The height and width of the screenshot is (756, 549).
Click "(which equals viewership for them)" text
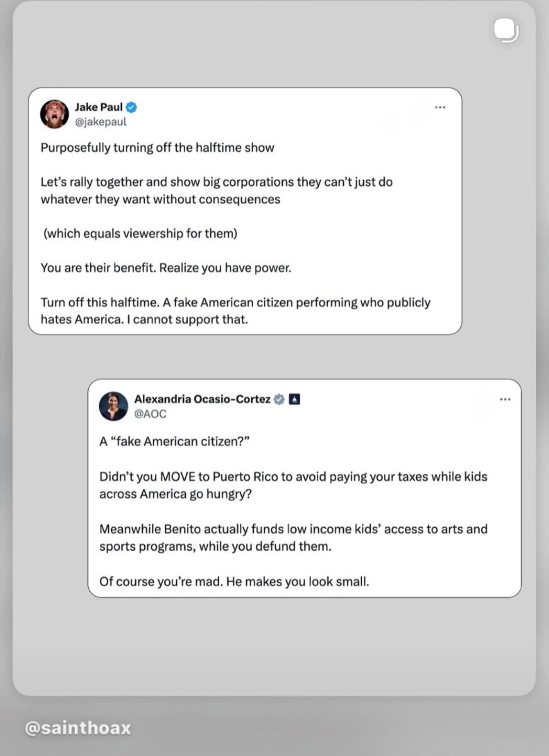click(x=140, y=234)
